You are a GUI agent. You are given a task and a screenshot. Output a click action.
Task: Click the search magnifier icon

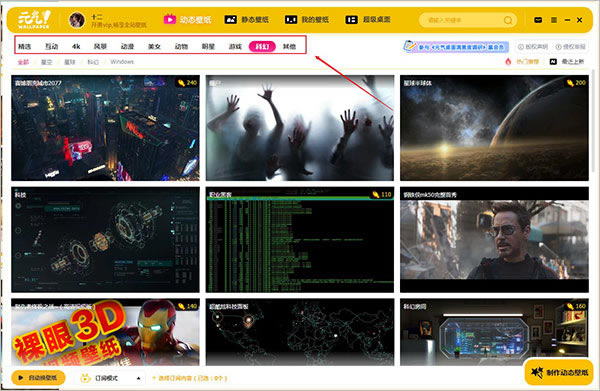point(508,20)
